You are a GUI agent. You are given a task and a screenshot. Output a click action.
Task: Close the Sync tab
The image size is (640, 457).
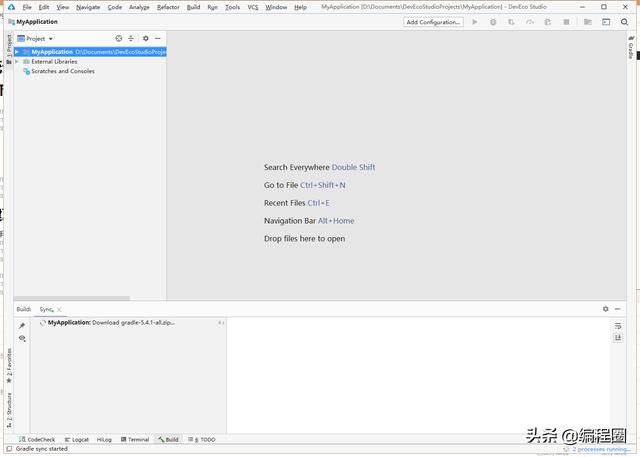(x=59, y=310)
